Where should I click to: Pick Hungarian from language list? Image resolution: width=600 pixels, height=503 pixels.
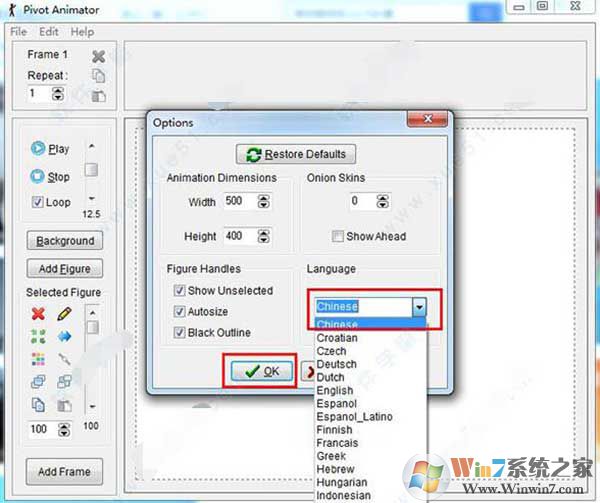click(370, 482)
